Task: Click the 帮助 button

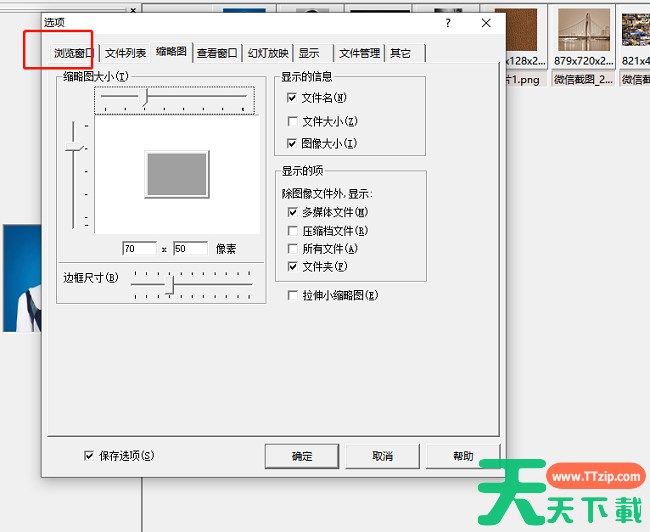Action: tap(463, 456)
